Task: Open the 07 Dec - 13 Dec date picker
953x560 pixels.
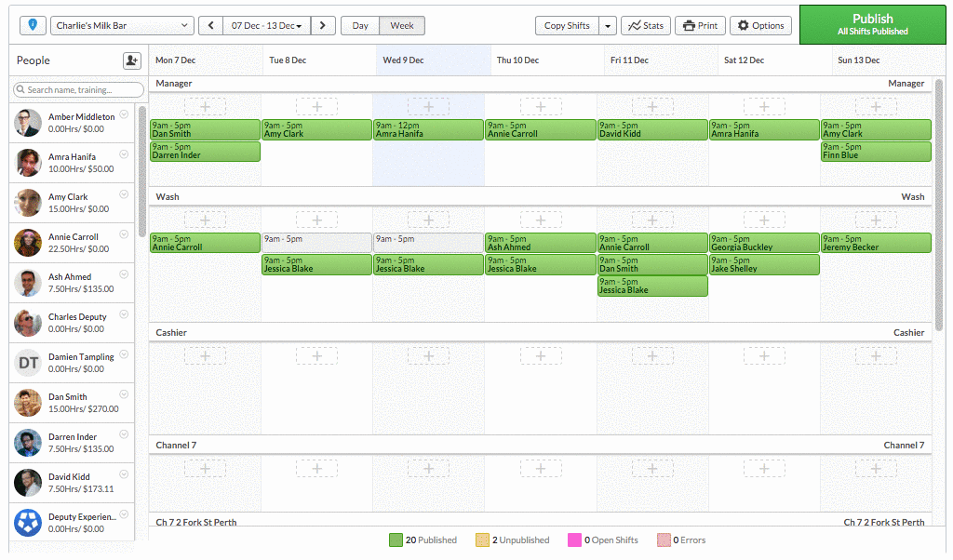Action: tap(266, 25)
